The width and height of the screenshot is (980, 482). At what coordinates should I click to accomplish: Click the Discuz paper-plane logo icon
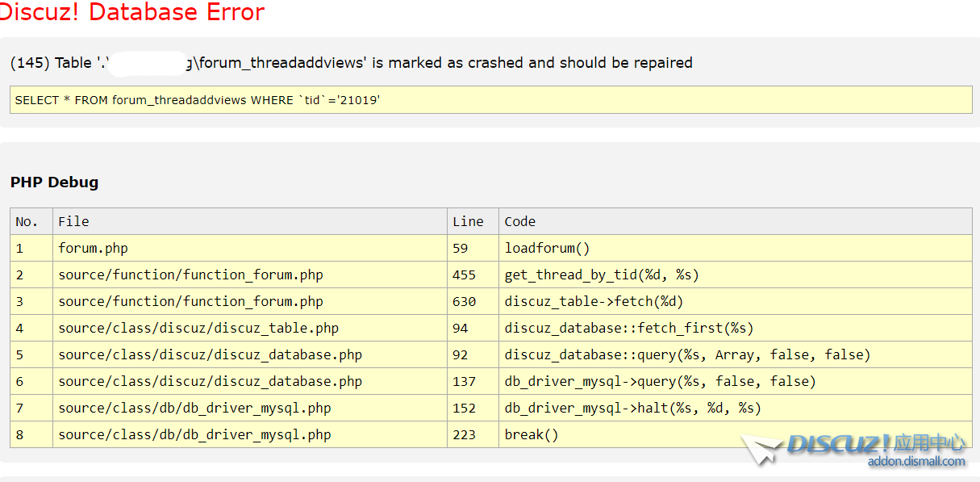pyautogui.click(x=761, y=449)
